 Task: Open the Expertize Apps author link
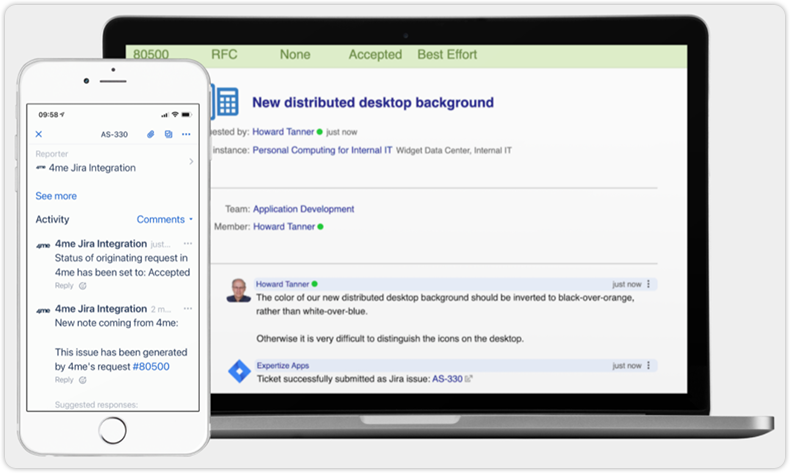coord(283,366)
